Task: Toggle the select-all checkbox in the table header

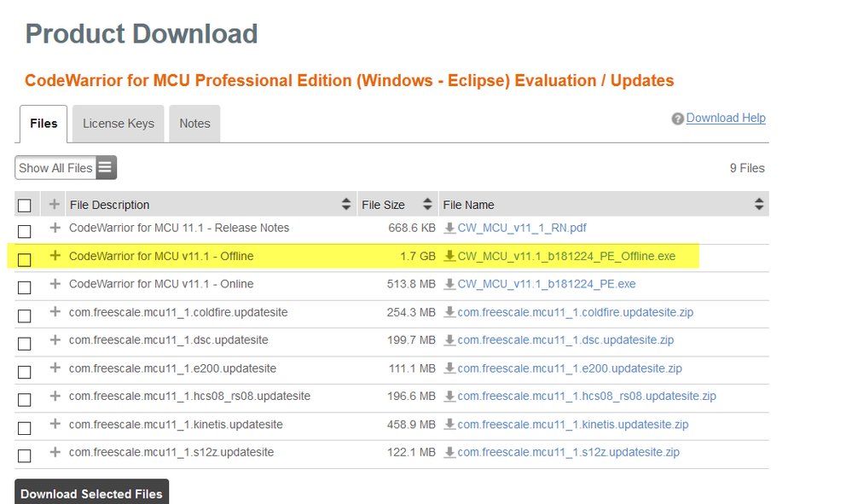Action: pyautogui.click(x=25, y=206)
